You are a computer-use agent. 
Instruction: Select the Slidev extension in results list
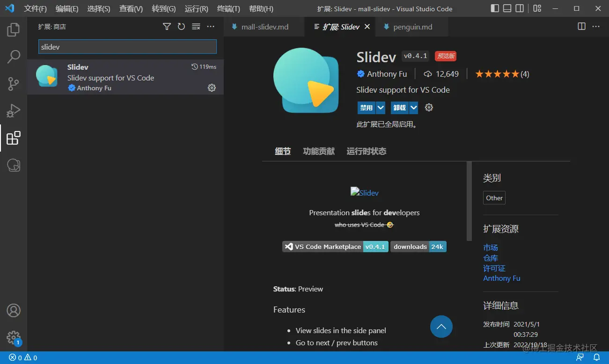(x=125, y=77)
